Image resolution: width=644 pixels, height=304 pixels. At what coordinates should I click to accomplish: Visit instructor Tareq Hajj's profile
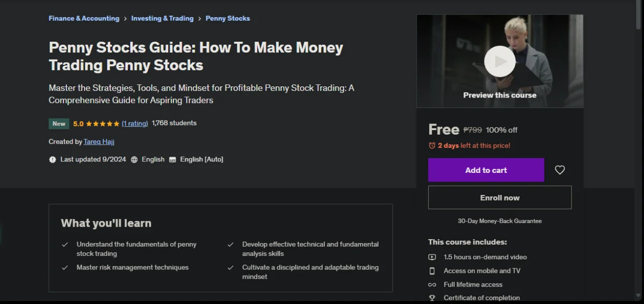coord(99,142)
